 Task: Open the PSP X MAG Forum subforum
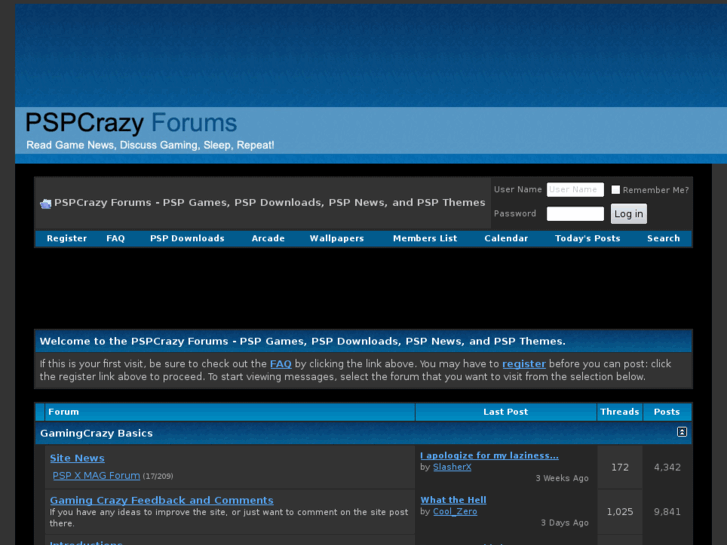[x=96, y=475]
